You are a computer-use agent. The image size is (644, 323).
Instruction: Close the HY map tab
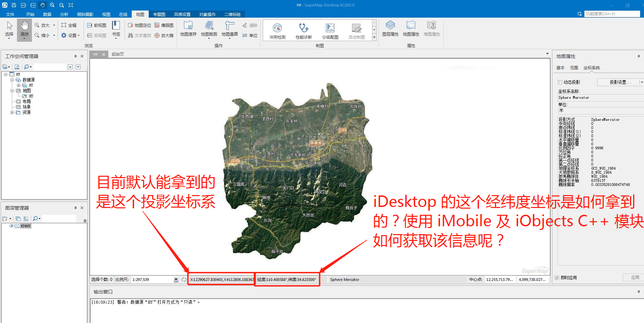pyautogui.click(x=104, y=54)
